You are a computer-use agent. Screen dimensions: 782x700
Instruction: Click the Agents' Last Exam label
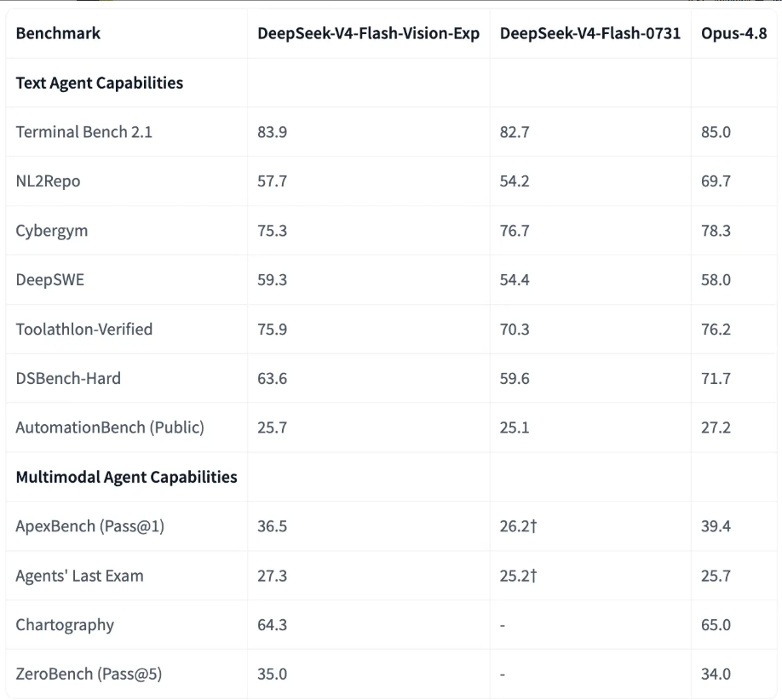tap(79, 576)
